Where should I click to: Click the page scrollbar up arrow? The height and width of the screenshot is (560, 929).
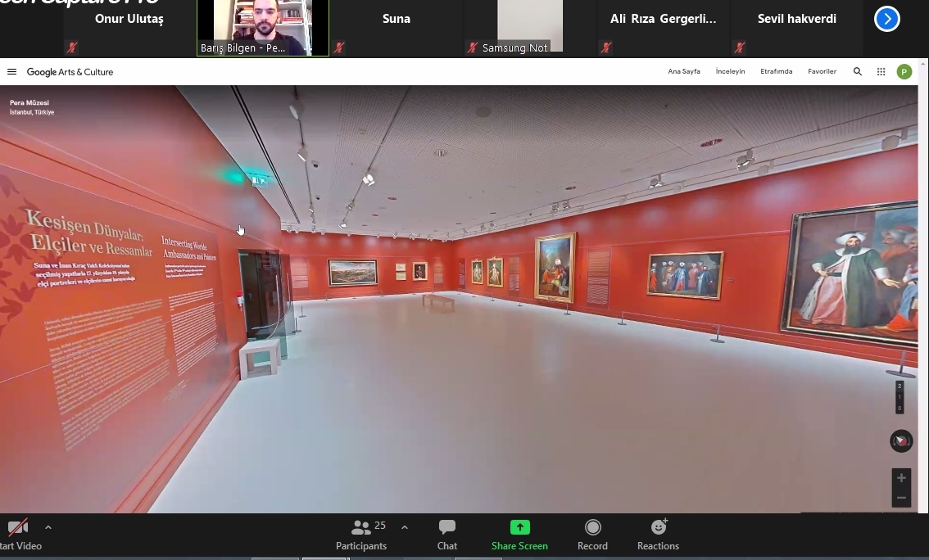tap(923, 61)
